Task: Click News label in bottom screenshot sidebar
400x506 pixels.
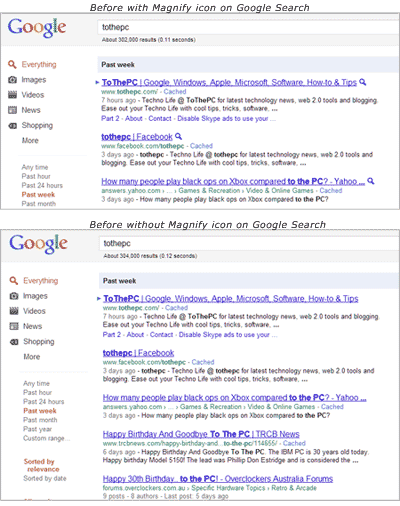Action: point(33,326)
